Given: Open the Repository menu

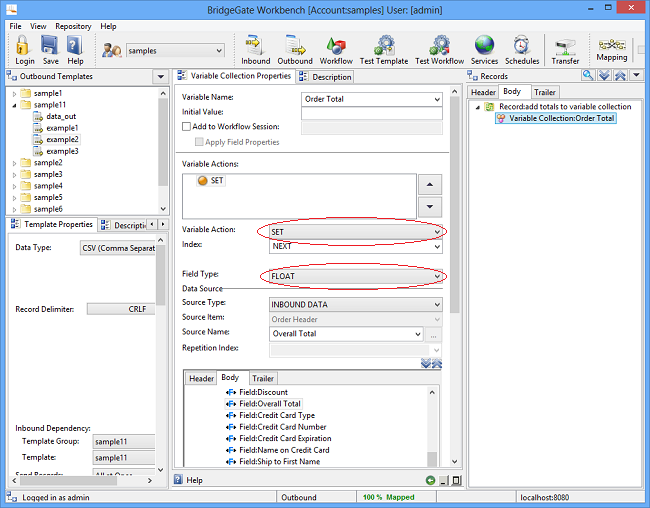Looking at the screenshot, I should 73,26.
